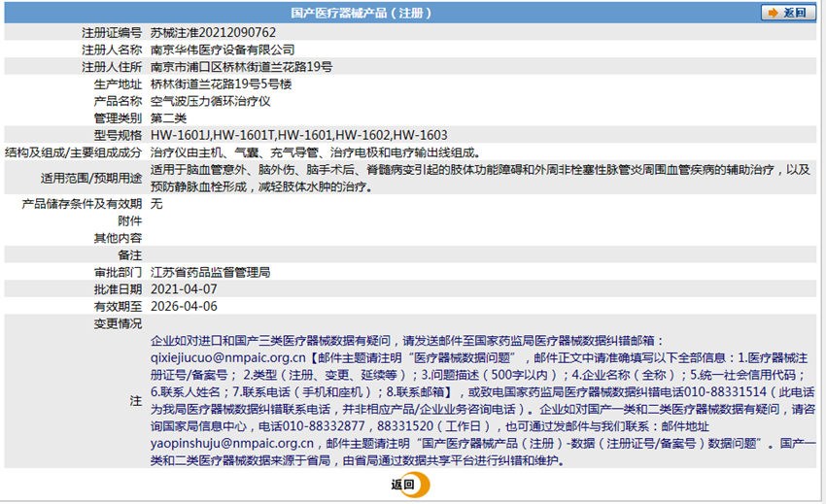Click the label 管理类别
826x504 pixels.
[x=118, y=118]
